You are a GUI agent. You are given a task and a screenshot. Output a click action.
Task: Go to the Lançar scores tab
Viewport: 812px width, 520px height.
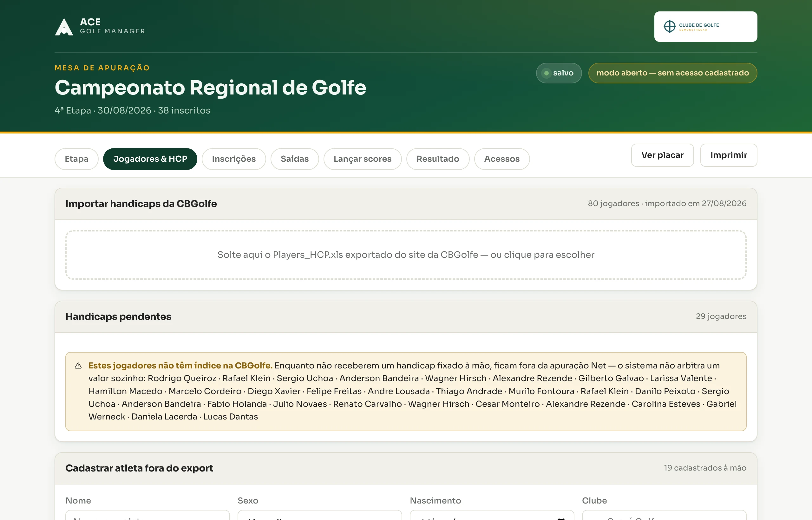tap(363, 159)
